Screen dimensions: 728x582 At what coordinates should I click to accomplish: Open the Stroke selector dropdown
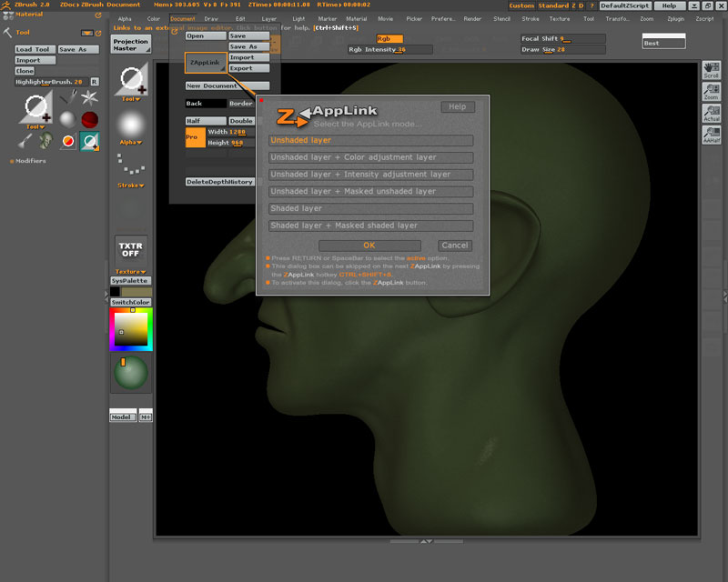click(130, 186)
